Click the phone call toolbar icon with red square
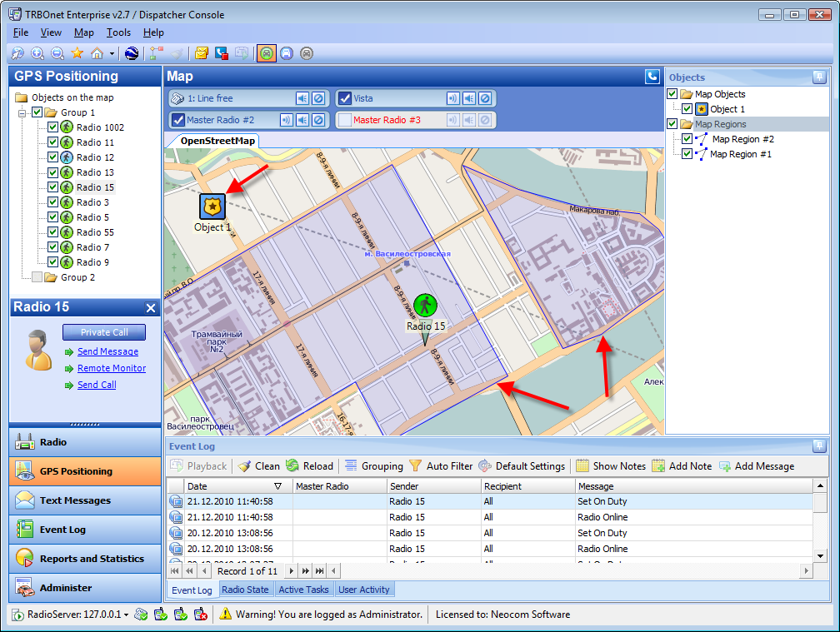Viewport: 840px width, 632px height. (222, 53)
